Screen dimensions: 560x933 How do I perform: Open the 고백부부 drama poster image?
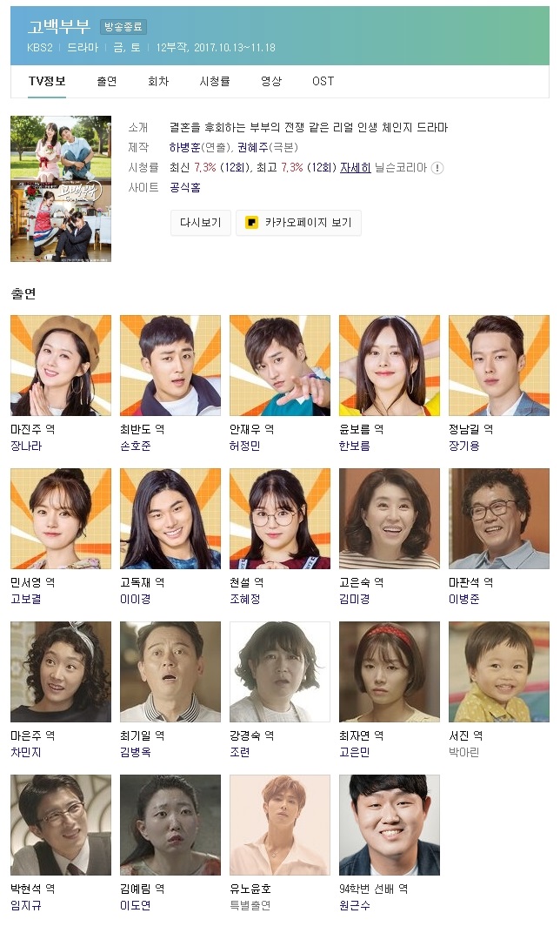(x=61, y=189)
